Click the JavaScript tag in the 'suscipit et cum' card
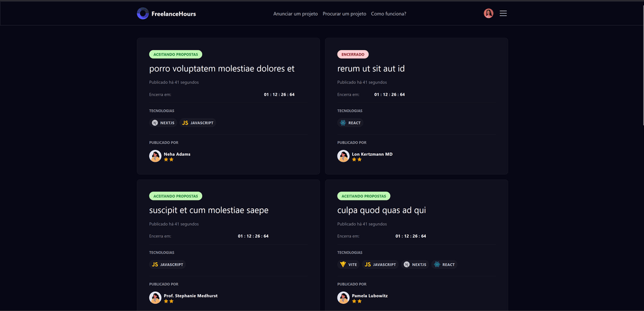 [167, 264]
